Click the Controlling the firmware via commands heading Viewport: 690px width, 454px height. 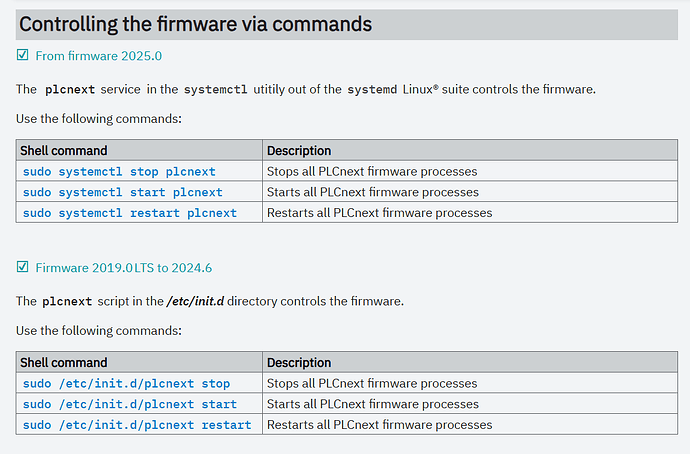click(196, 24)
